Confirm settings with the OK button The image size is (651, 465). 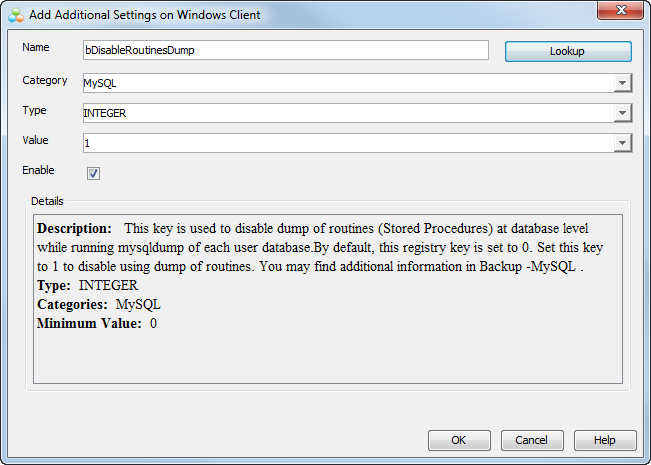[458, 440]
